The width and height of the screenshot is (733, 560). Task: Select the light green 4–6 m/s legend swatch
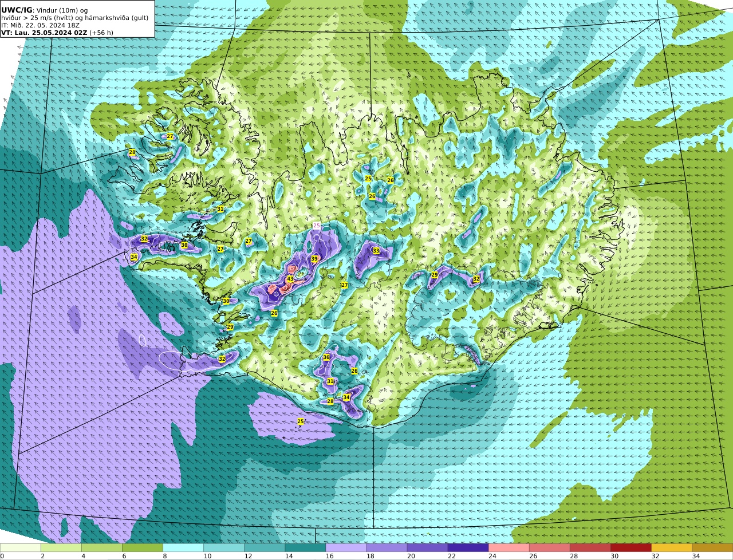pos(101,547)
